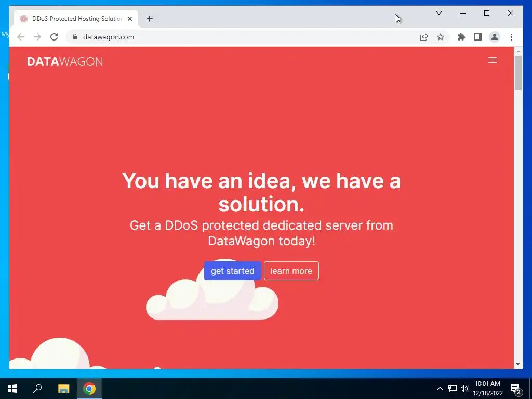Open the Windows Start menu
The image size is (532, 399).
tap(12, 389)
